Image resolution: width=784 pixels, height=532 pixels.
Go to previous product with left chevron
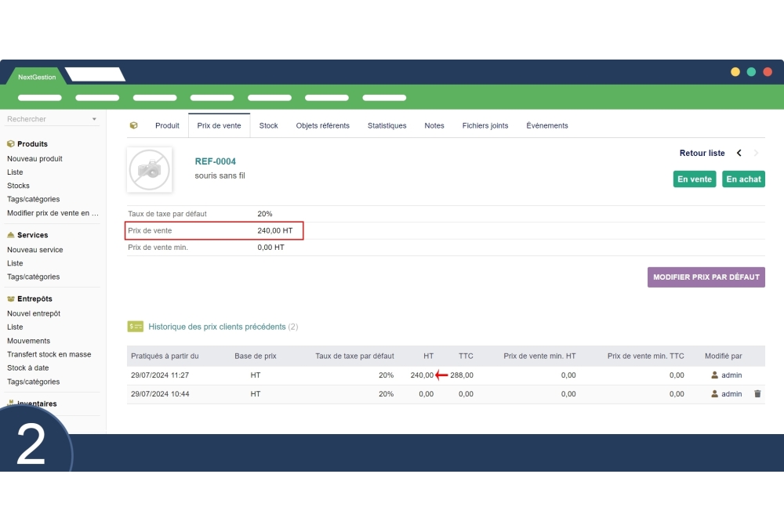tap(739, 154)
